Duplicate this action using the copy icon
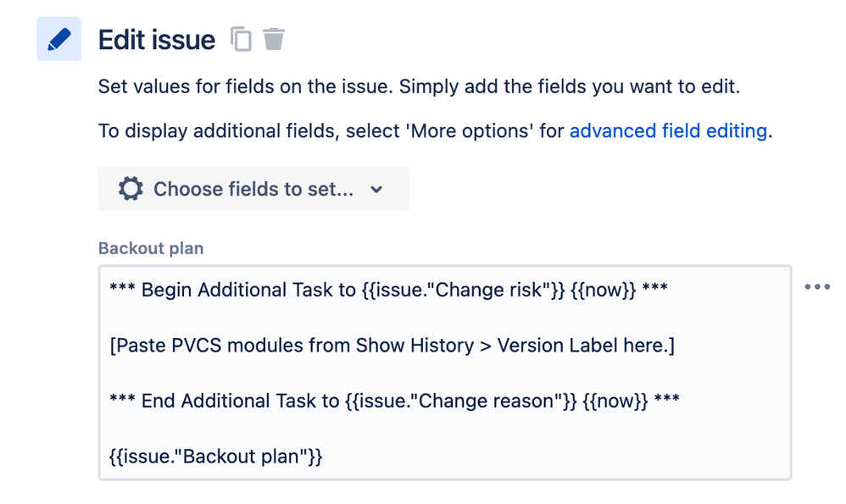This screenshot has width=846, height=504. [242, 39]
